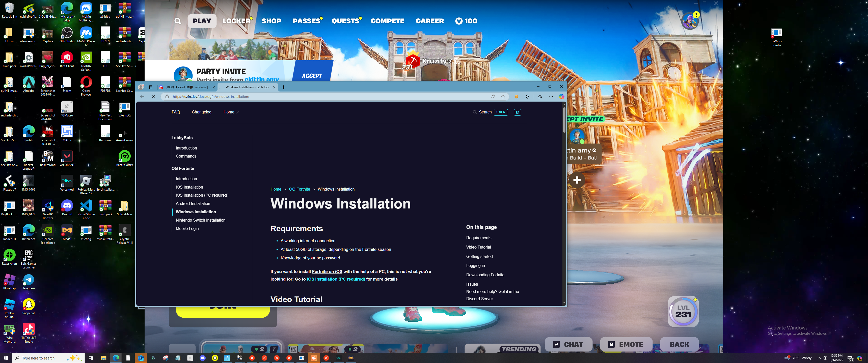Open the Edge Favorites list icon

click(540, 97)
